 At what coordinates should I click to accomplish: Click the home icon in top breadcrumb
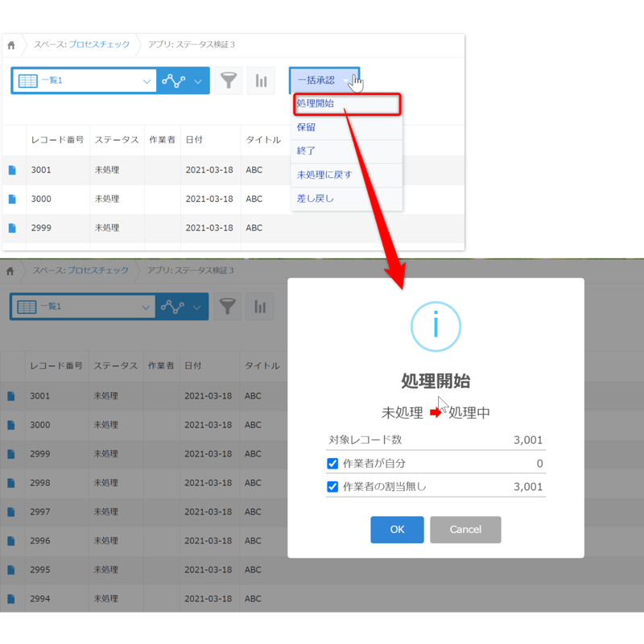pos(11,45)
